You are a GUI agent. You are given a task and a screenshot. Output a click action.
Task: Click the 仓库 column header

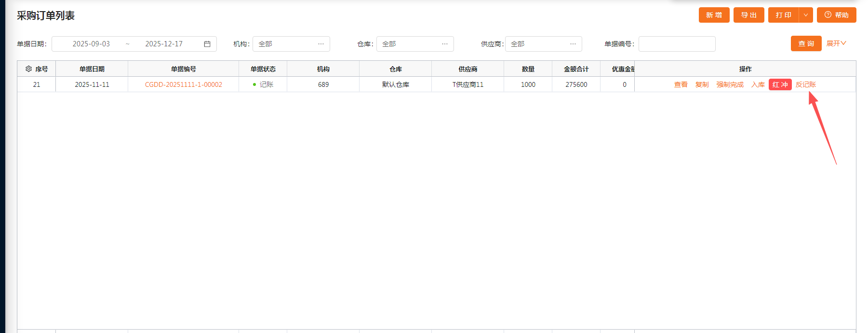(396, 69)
